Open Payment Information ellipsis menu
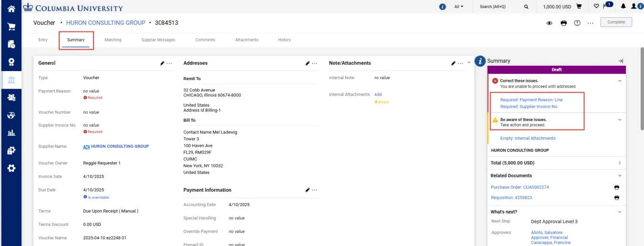The image size is (644, 246). (x=314, y=190)
